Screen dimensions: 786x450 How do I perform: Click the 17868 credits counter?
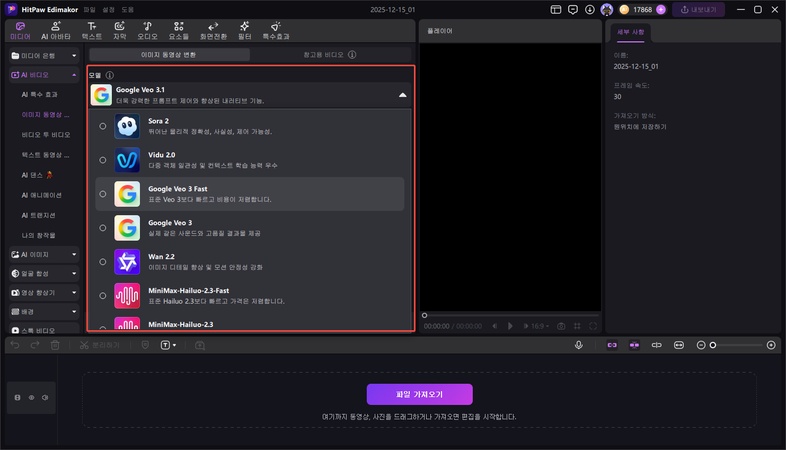pyautogui.click(x=643, y=10)
